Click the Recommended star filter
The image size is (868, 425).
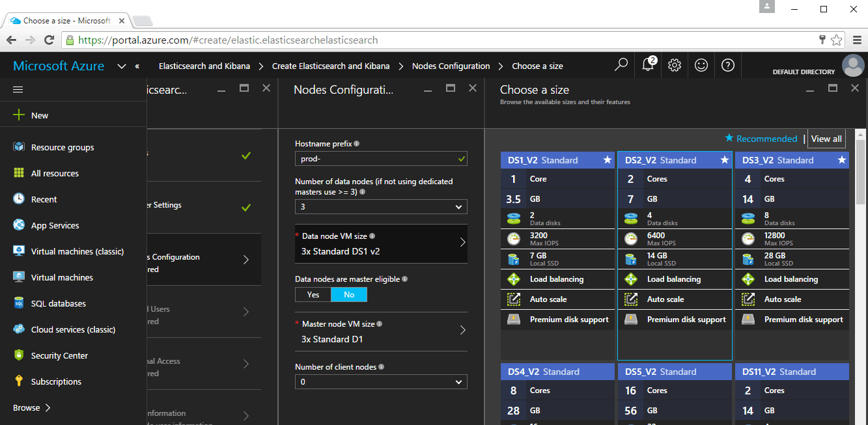761,138
